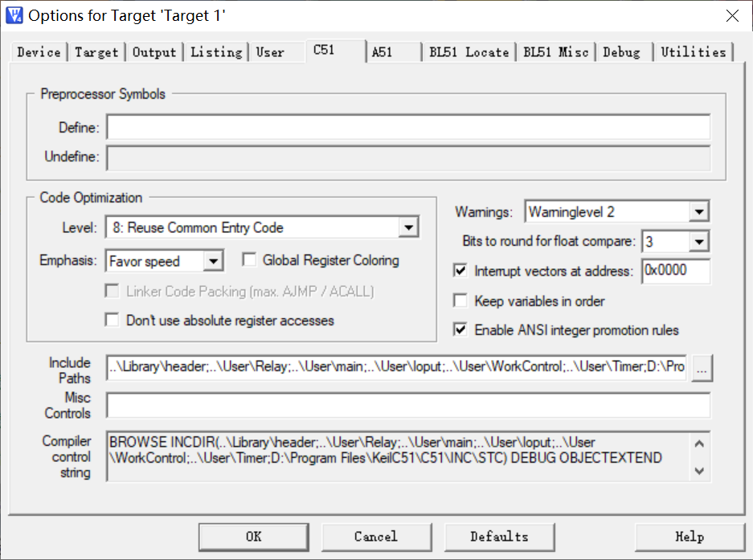Click the Misc Controls input field
The height and width of the screenshot is (560, 753).
pyautogui.click(x=408, y=405)
